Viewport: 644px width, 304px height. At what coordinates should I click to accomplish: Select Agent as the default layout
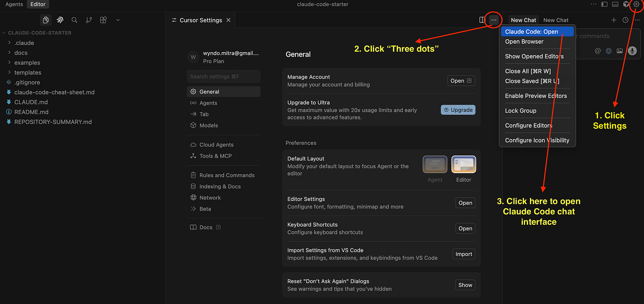435,164
